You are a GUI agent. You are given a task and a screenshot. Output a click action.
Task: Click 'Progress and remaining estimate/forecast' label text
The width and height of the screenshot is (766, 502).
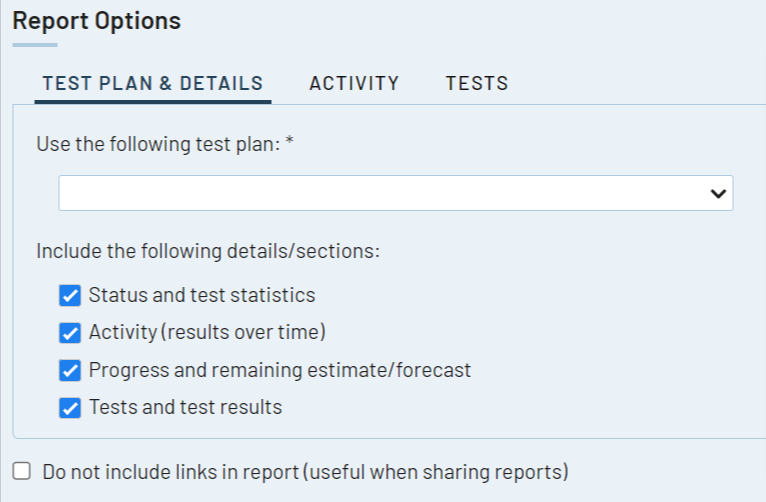tap(280, 370)
